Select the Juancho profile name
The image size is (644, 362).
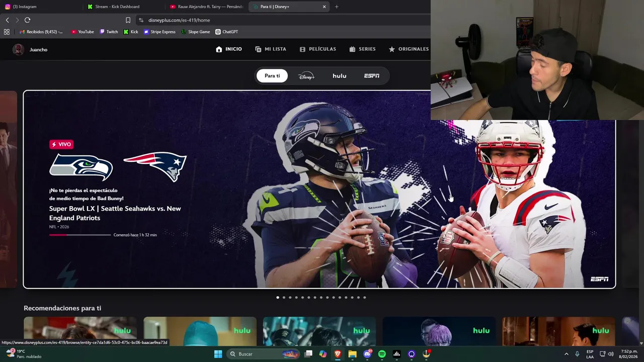pyautogui.click(x=38, y=50)
